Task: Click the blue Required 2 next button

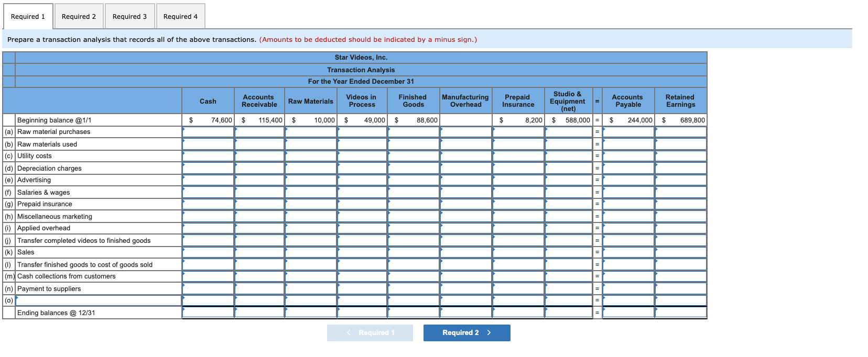Action: tap(466, 333)
